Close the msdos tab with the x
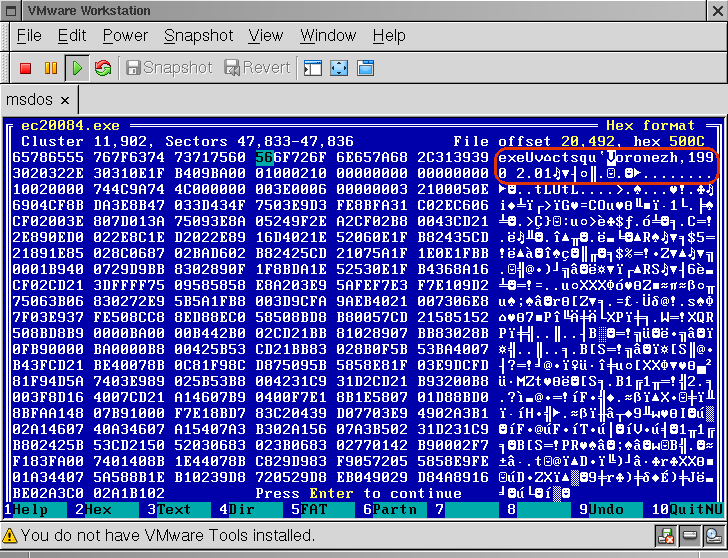728x558 pixels. point(65,100)
